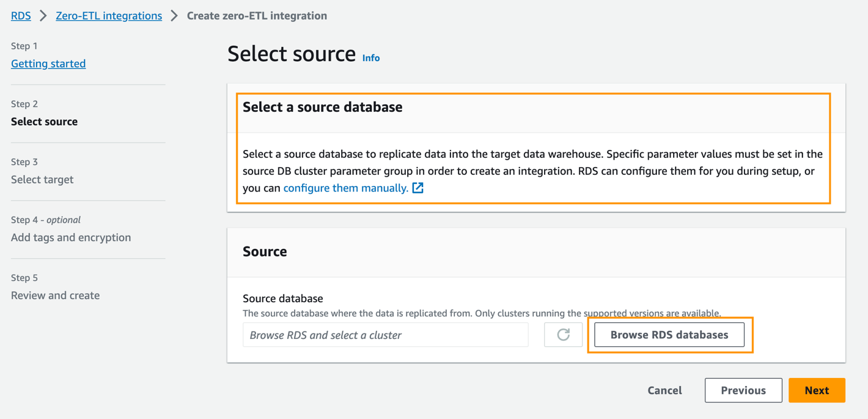
Task: Click the Create zero-ETL integration breadcrumb text
Action: point(257,16)
